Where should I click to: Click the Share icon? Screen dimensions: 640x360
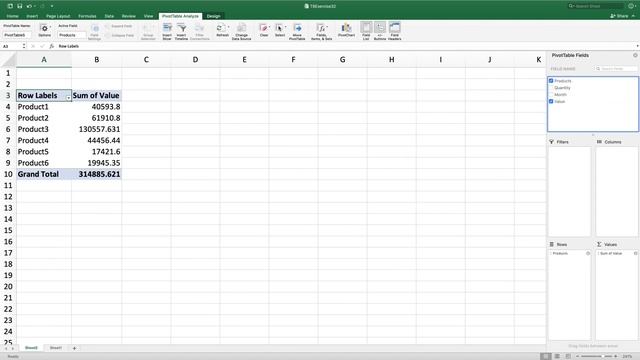pos(620,16)
